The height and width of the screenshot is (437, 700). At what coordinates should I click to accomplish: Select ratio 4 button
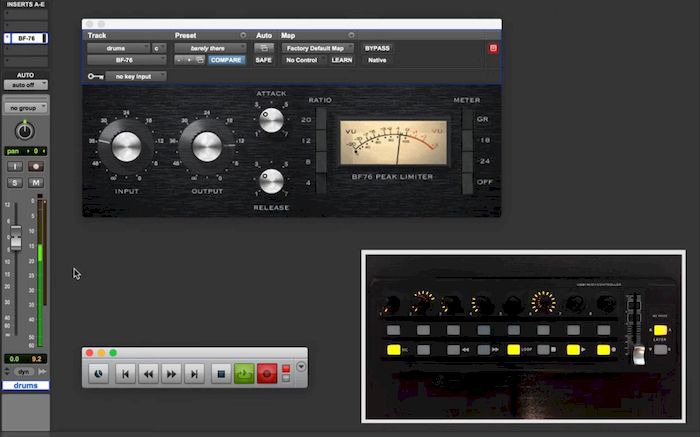(321, 183)
